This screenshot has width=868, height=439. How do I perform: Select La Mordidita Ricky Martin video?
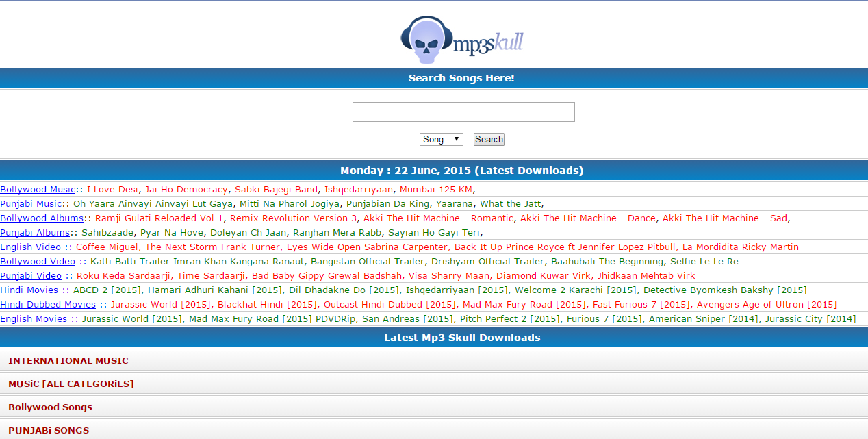click(741, 247)
